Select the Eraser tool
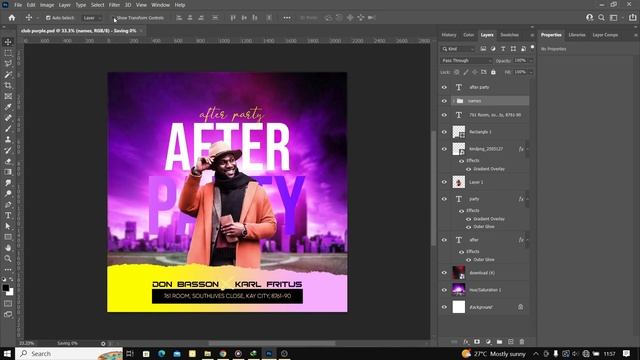 pyautogui.click(x=8, y=161)
